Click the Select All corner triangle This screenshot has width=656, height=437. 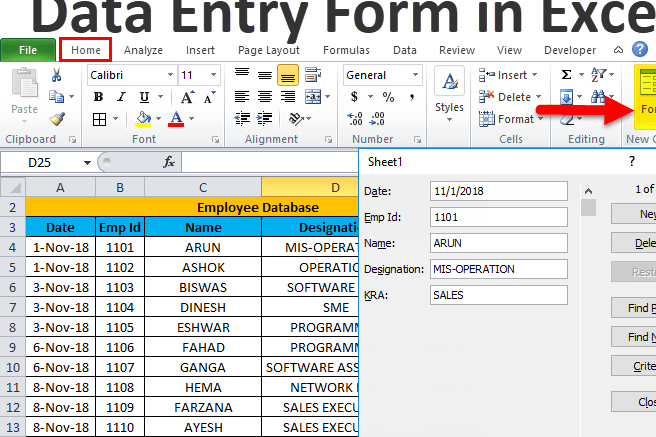click(x=13, y=187)
